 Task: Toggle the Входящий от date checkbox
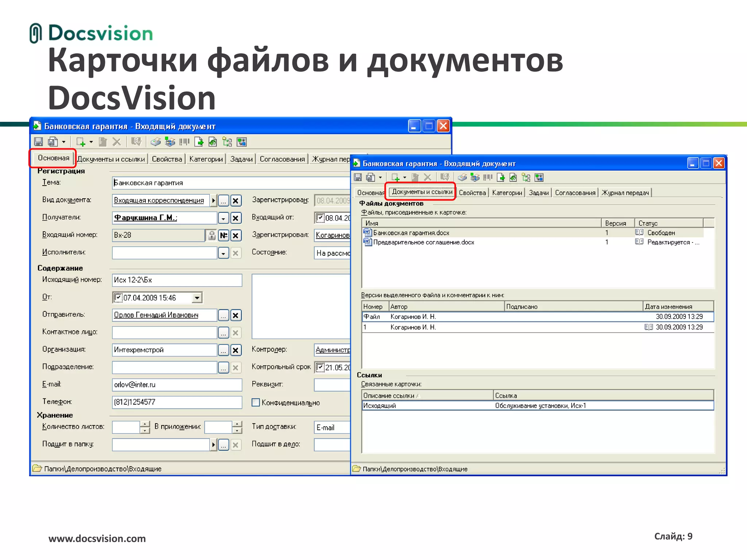click(320, 218)
